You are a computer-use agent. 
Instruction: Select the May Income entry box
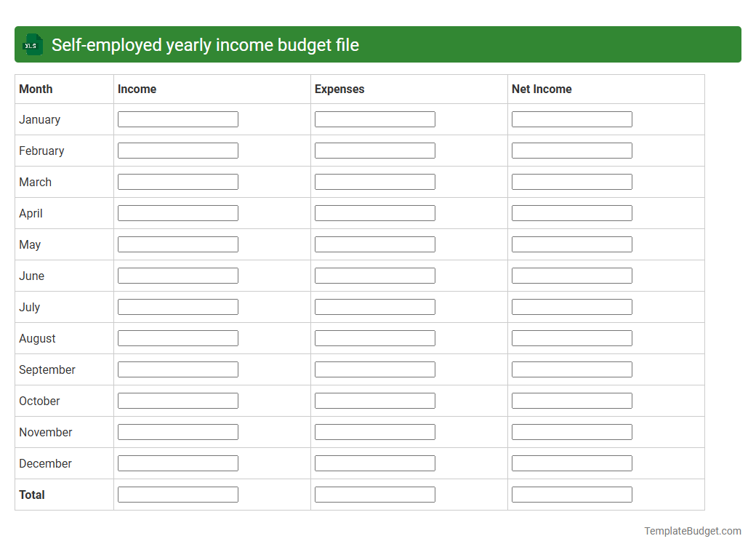click(x=177, y=244)
